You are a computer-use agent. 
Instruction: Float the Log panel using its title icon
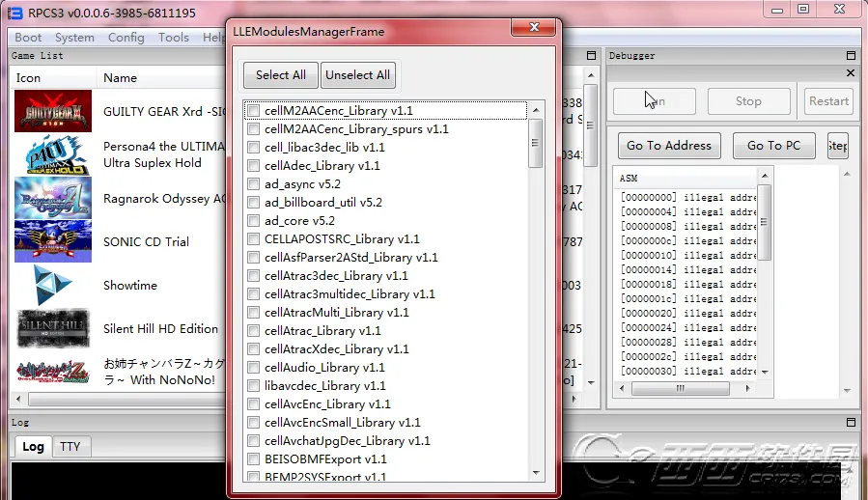pos(851,423)
